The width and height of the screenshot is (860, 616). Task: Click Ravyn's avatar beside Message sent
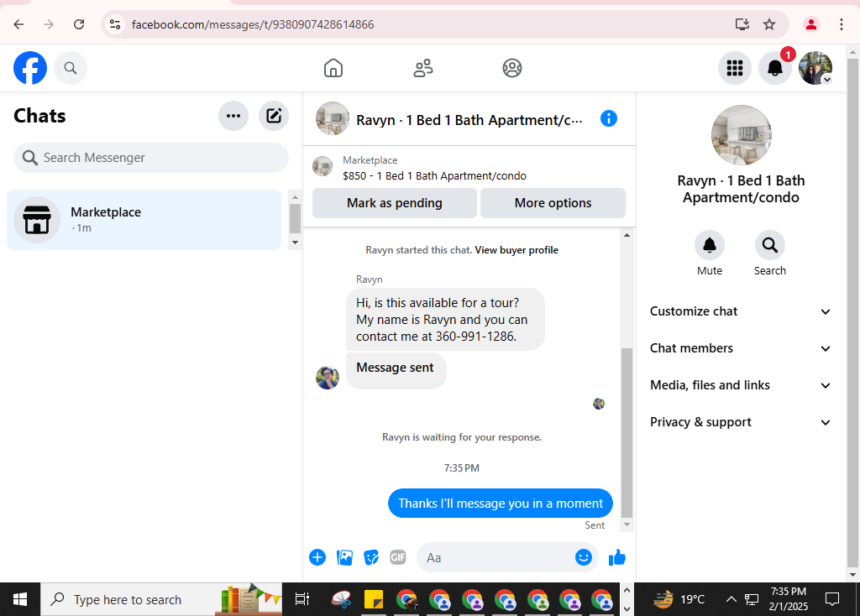click(x=328, y=378)
